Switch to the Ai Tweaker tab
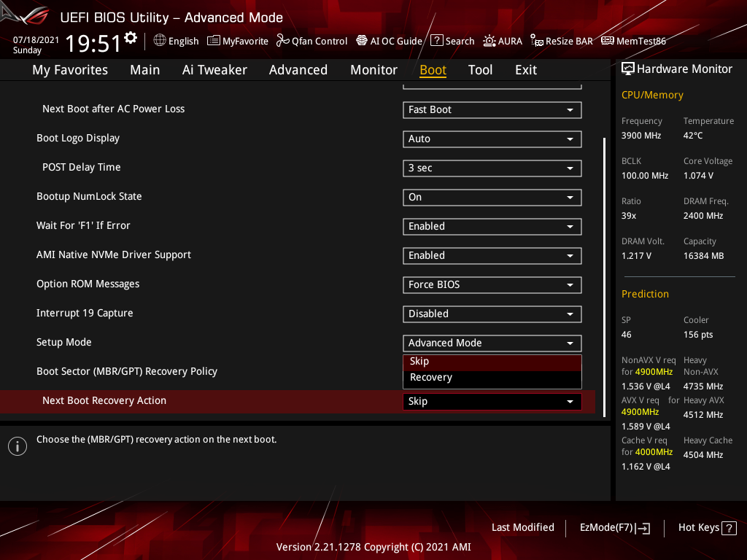Viewport: 747px width, 560px height. (214, 69)
